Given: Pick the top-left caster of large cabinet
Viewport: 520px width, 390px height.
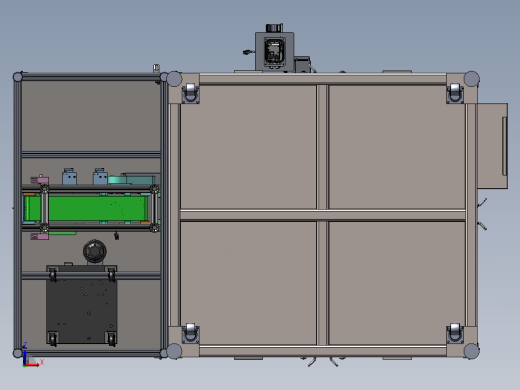Looking at the screenshot, I should 191,93.
